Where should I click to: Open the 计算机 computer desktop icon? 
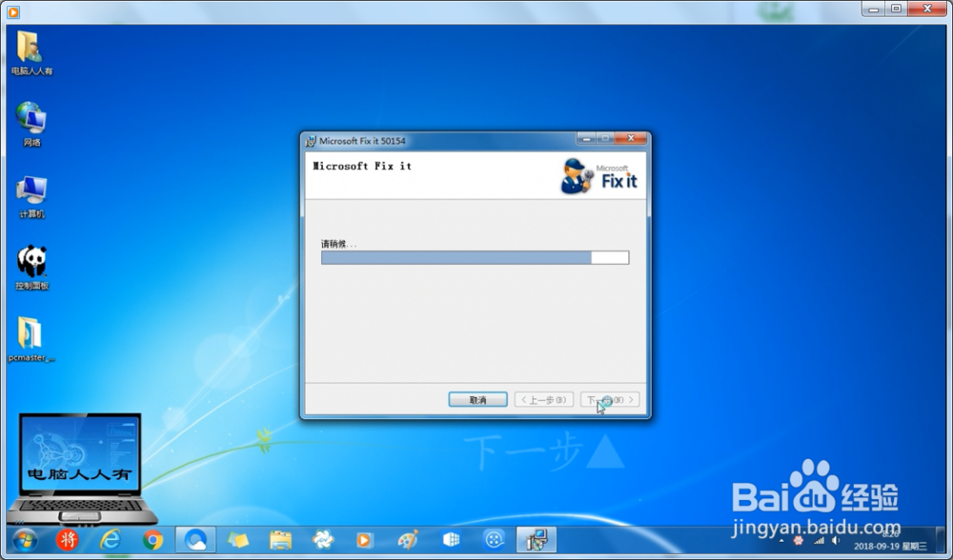click(31, 197)
